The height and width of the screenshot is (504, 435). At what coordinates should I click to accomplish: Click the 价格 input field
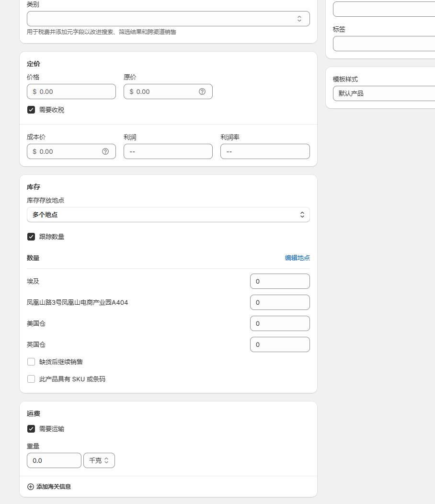[x=71, y=92]
